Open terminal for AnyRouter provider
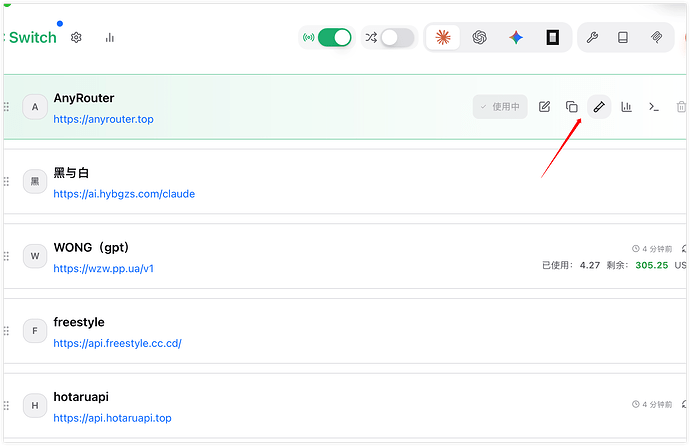 [x=654, y=106]
